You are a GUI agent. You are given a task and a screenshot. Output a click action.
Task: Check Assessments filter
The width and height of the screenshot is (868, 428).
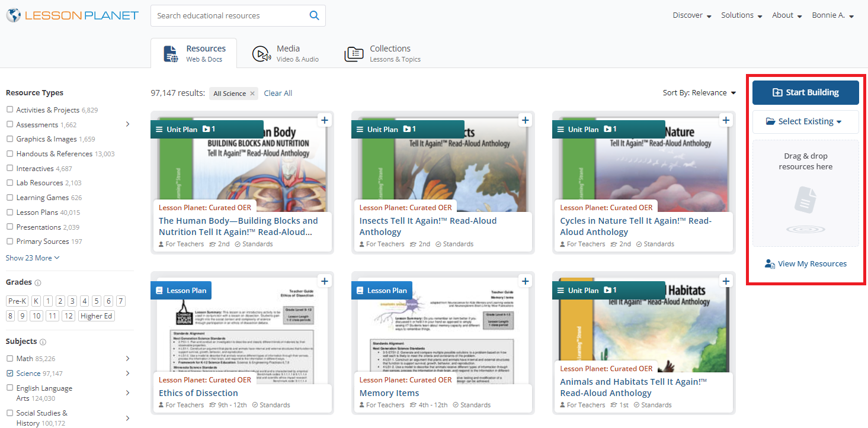(x=9, y=124)
